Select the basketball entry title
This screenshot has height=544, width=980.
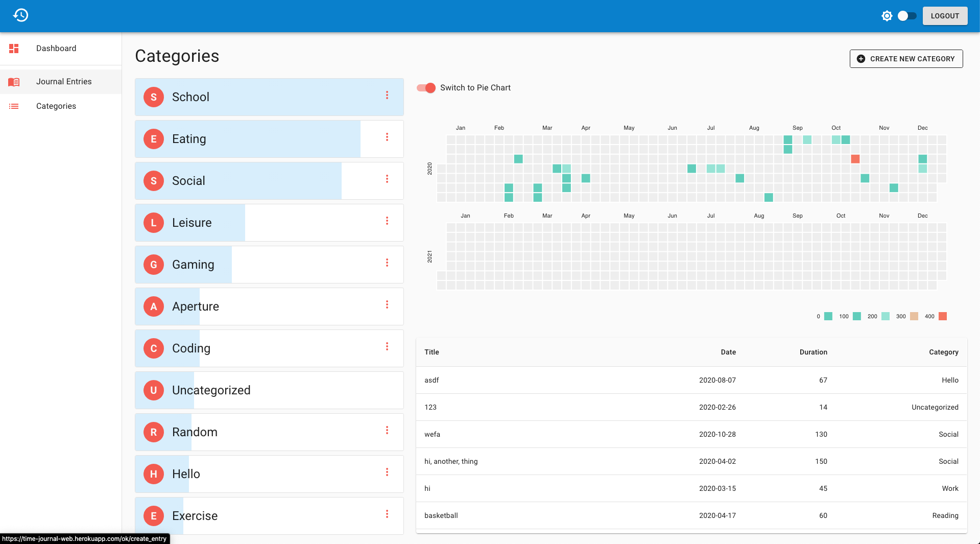point(441,515)
